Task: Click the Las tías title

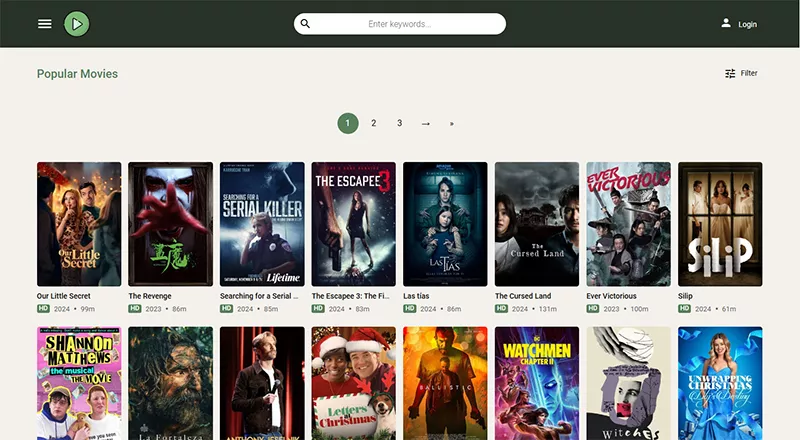Action: point(416,296)
